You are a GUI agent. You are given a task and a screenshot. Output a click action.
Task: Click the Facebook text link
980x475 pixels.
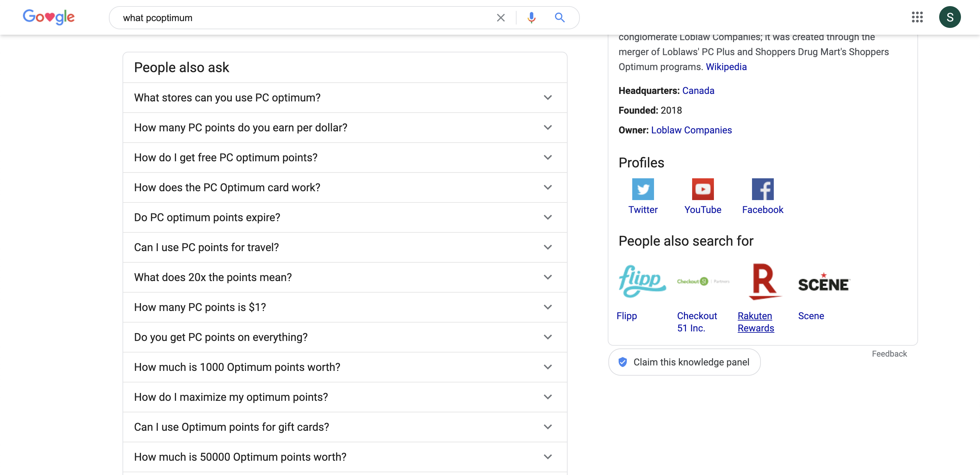pos(762,210)
